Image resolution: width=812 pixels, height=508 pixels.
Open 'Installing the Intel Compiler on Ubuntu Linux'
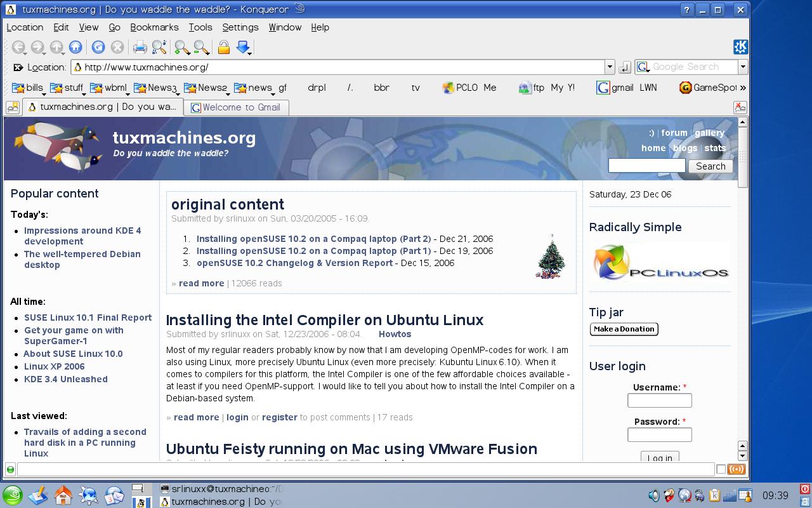point(325,319)
